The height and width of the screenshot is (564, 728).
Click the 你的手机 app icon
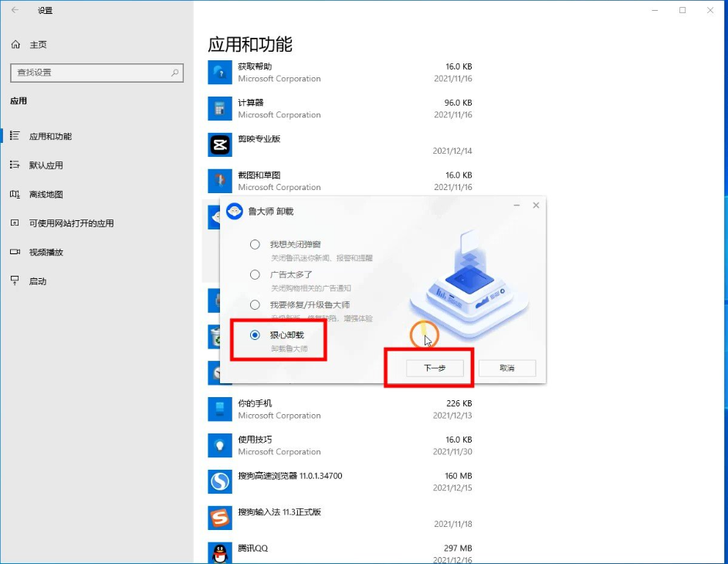[219, 409]
